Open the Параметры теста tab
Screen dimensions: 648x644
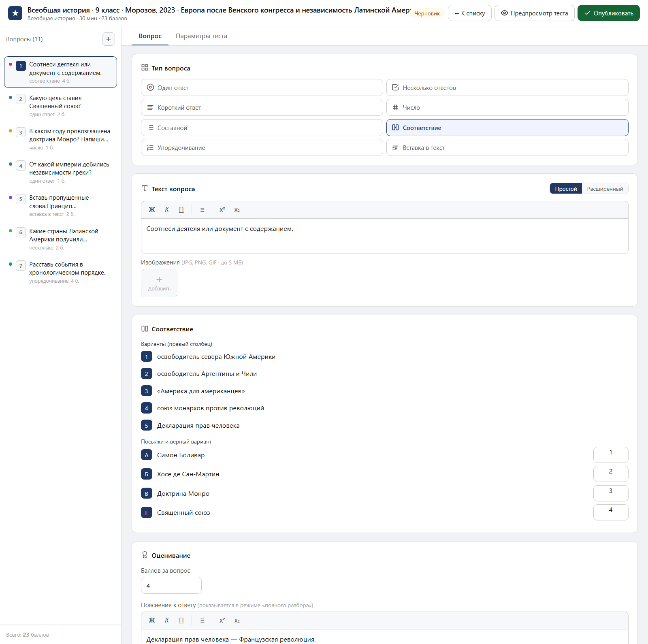(x=201, y=36)
